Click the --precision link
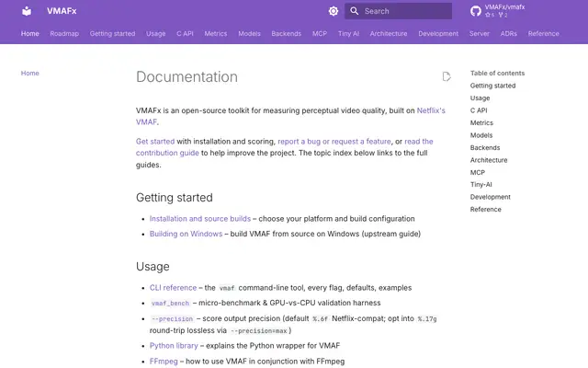Viewport: 588px width, 368px height. (x=172, y=319)
